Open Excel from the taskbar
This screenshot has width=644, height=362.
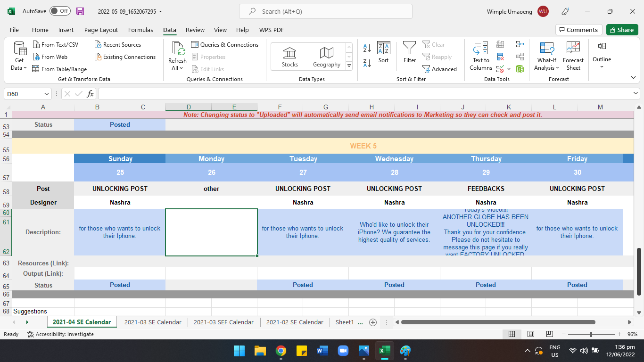(x=384, y=351)
